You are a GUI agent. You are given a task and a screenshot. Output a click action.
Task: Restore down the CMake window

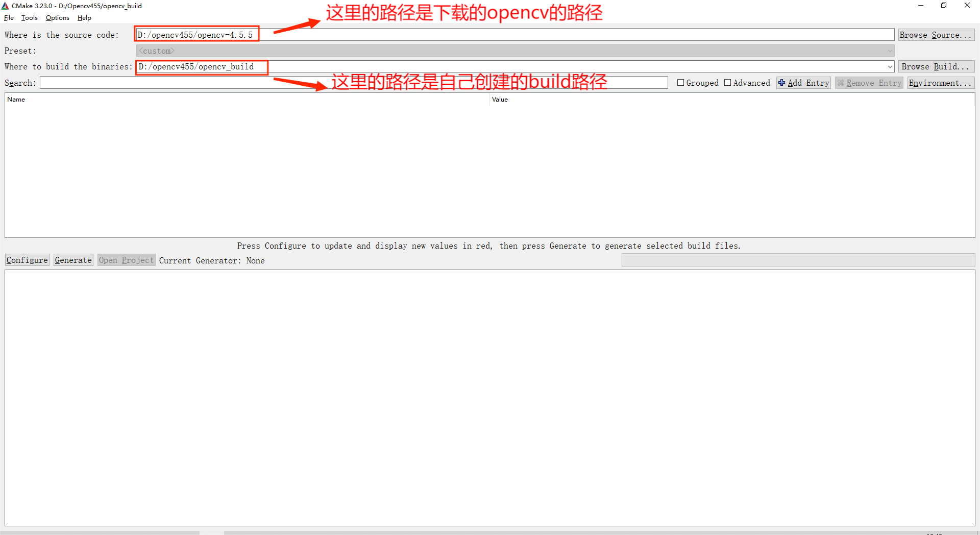944,6
